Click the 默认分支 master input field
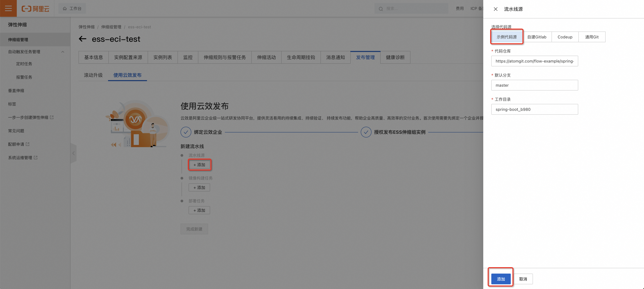Screen dimensions: 644x289 [x=534, y=85]
